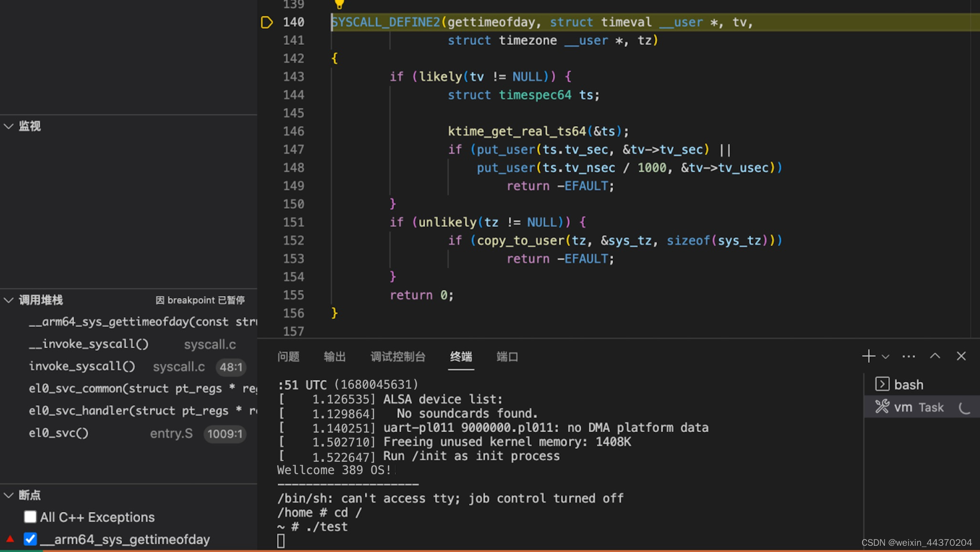Screen dimensions: 980x552
Task: Switch to the 输出 output tab
Action: coord(334,357)
